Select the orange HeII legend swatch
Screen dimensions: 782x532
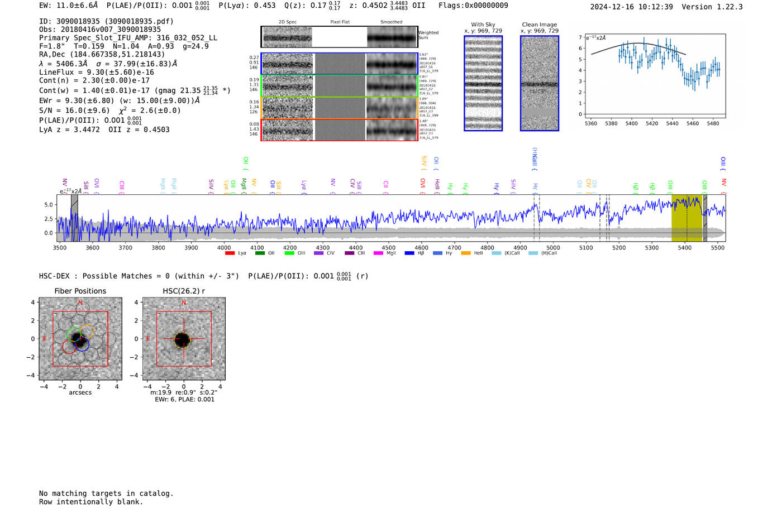point(466,253)
